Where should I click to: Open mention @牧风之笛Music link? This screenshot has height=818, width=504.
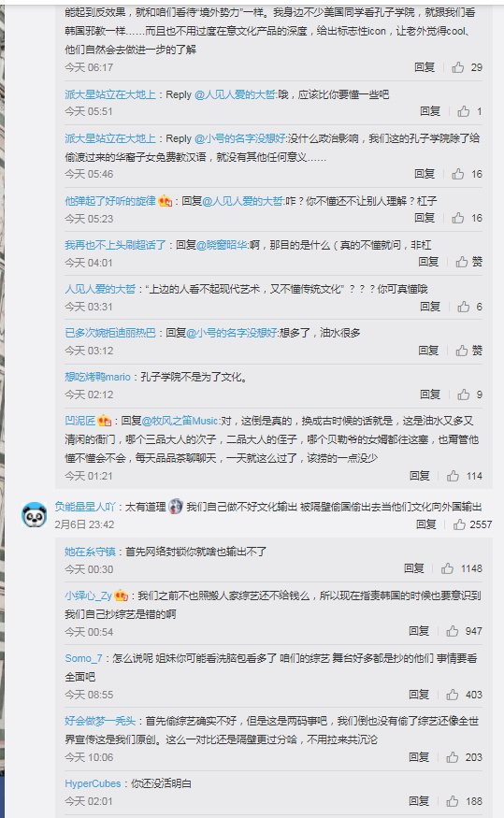click(x=180, y=421)
